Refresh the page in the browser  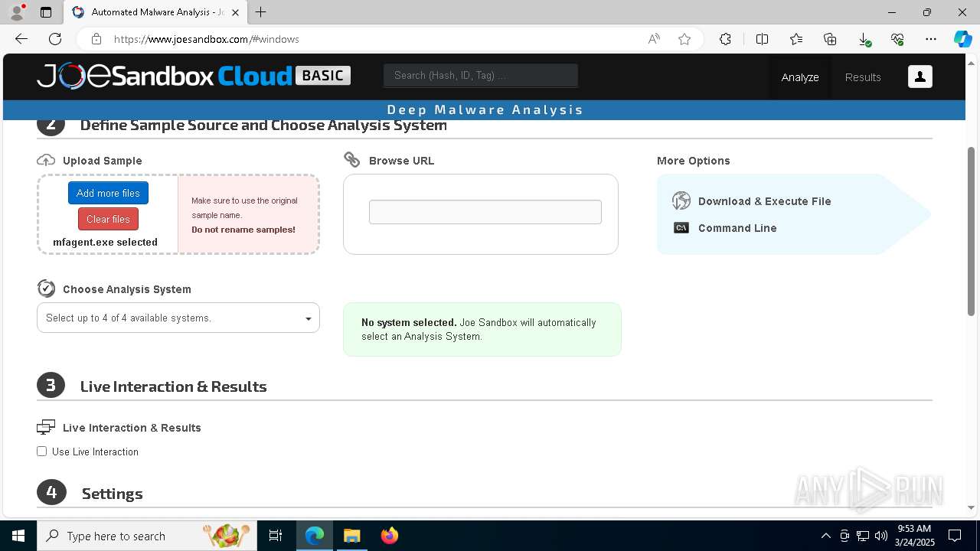pyautogui.click(x=55, y=39)
